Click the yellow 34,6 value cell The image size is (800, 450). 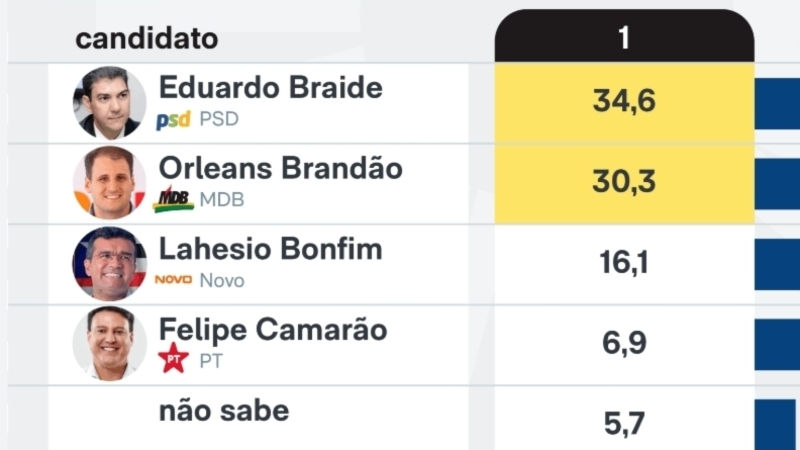pos(624,102)
